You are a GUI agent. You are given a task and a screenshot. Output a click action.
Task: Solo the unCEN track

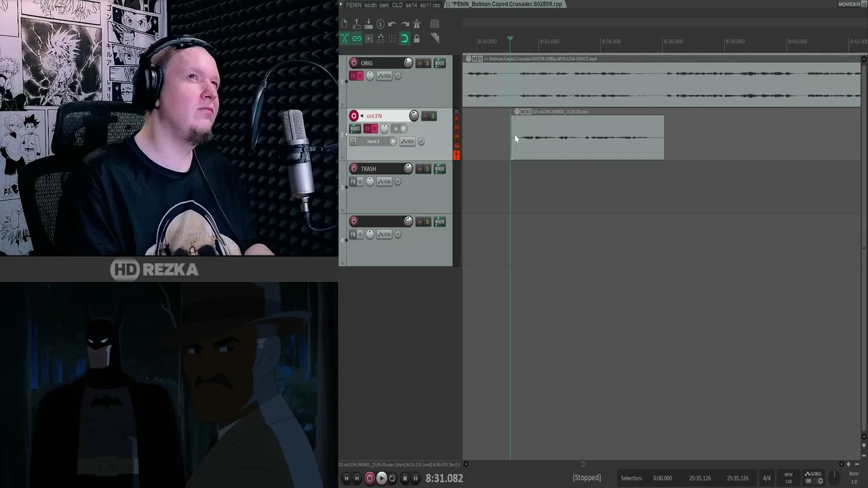433,116
